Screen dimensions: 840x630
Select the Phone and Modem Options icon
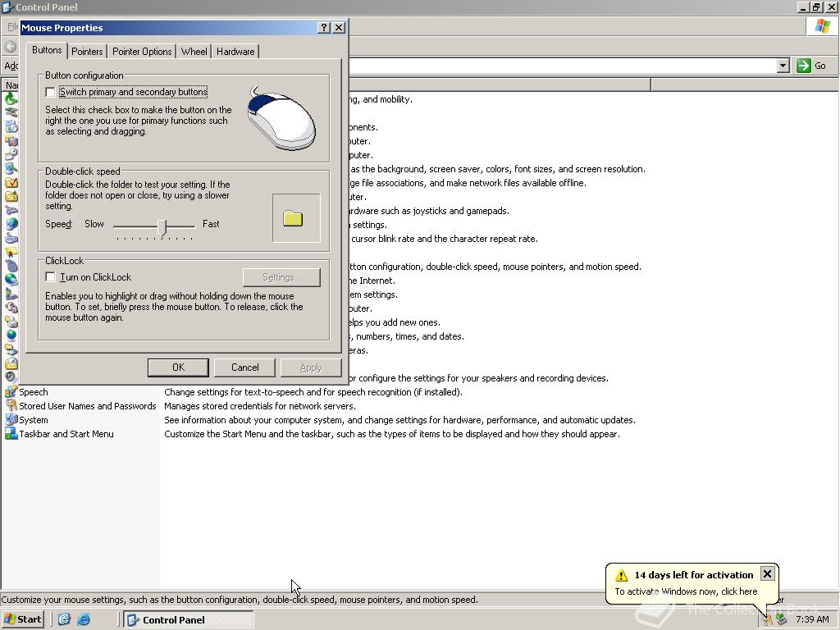click(11, 294)
